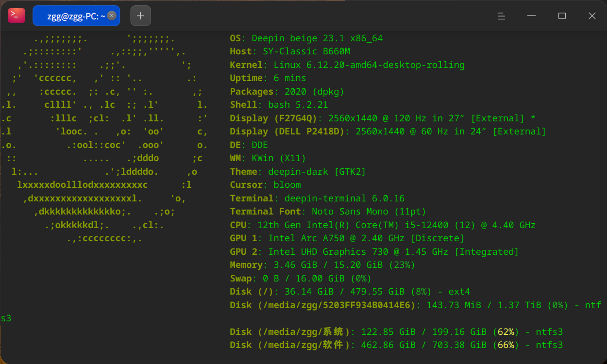This screenshot has width=607, height=364.
Task: Click the "Host: SY-Classic B660M" line
Action: coord(290,51)
